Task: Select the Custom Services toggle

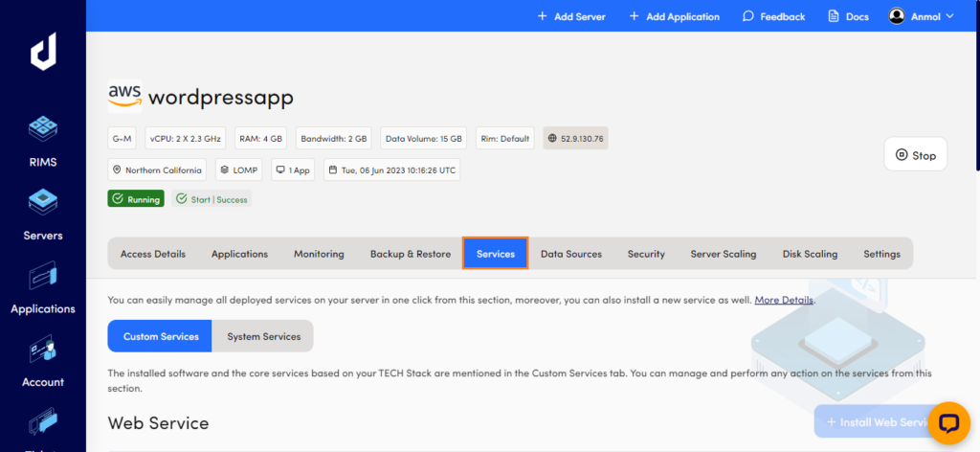Action: click(x=161, y=336)
